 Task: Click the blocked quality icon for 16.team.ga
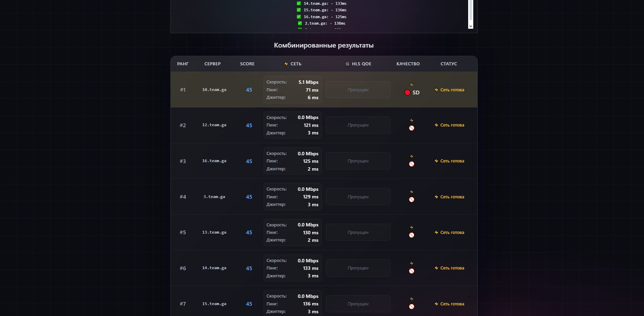click(x=411, y=164)
